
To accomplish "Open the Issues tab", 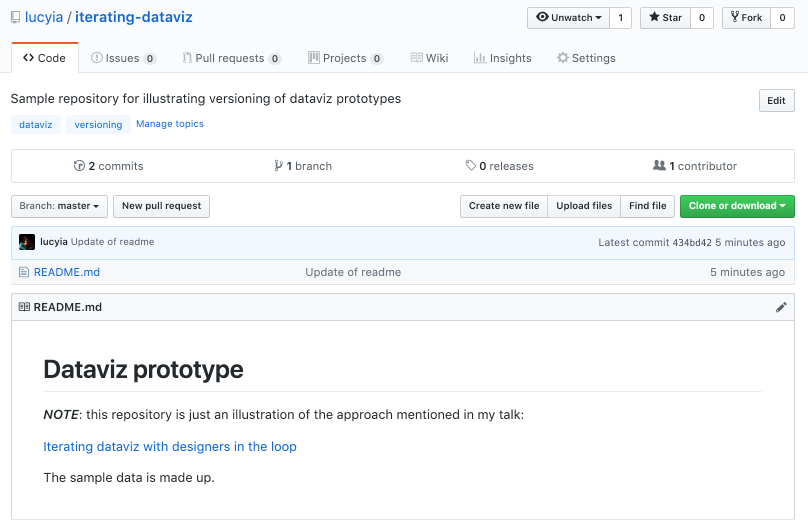I will [123, 58].
